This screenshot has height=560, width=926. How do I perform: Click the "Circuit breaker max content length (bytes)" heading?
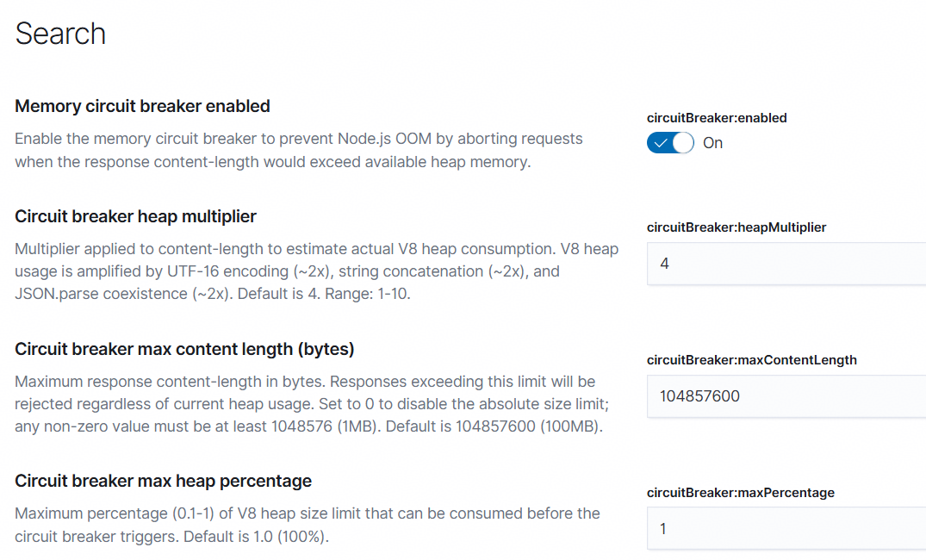tap(184, 349)
